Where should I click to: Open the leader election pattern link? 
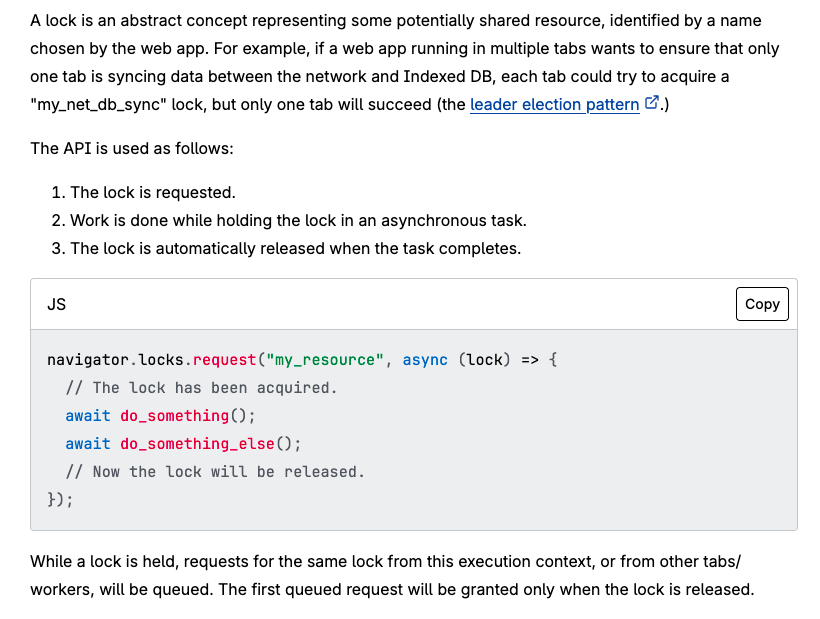554,104
